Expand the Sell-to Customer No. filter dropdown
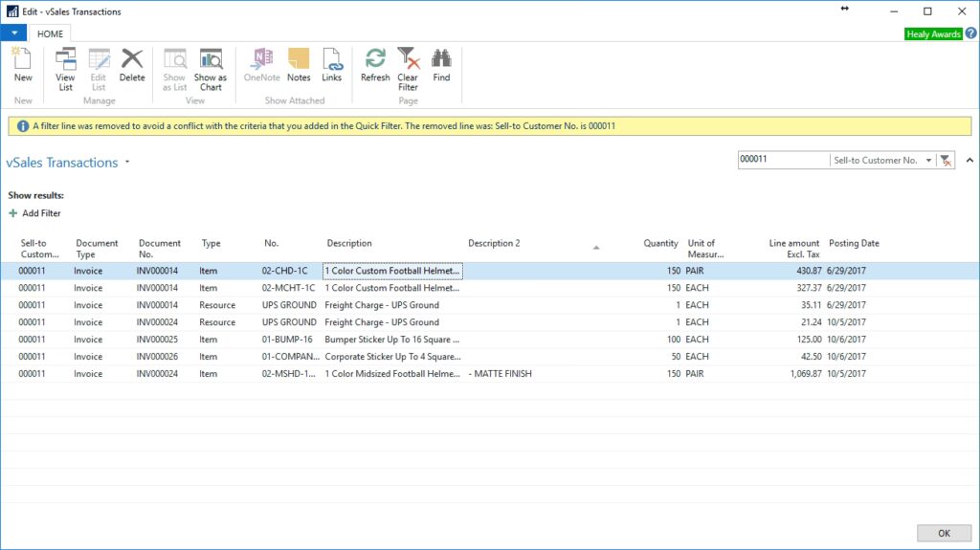This screenshot has width=980, height=550. (928, 161)
